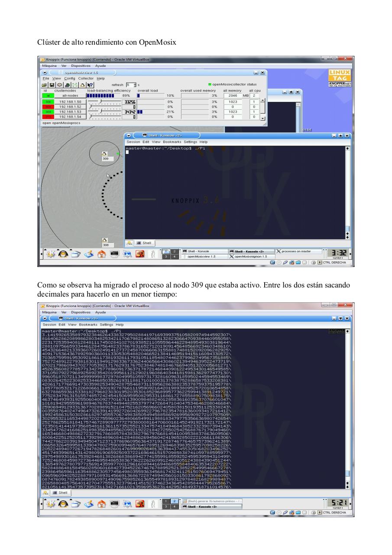The width and height of the screenshot is (392, 555).
Task: Click the 192.168.1.50 node button
Action: click(x=69, y=101)
